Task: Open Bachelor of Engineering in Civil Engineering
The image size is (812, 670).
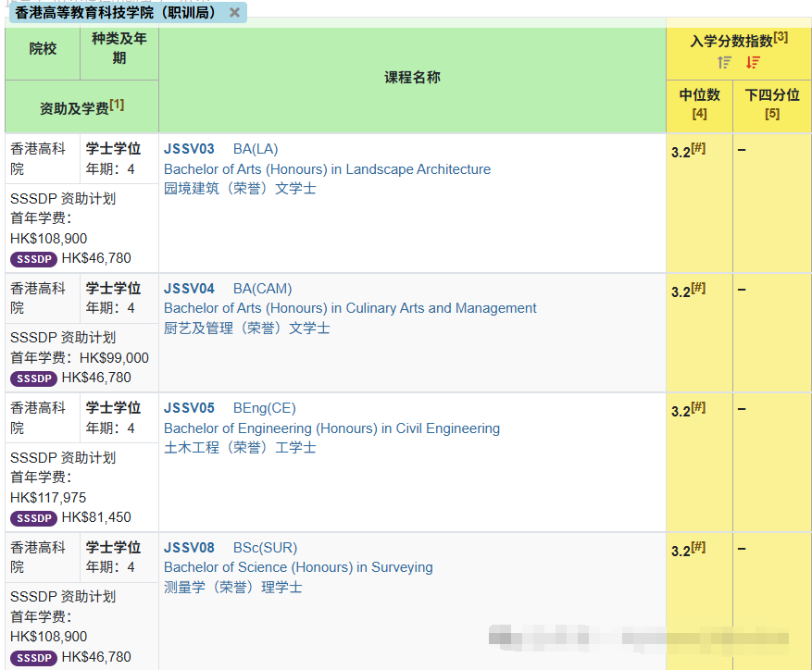Action: tap(332, 428)
